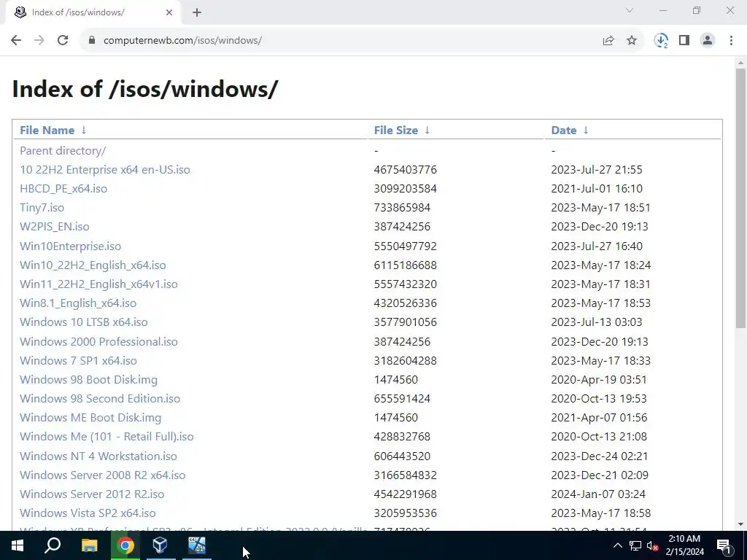Click the Date descending arrow
Screen dimensions: 747x560
point(586,130)
